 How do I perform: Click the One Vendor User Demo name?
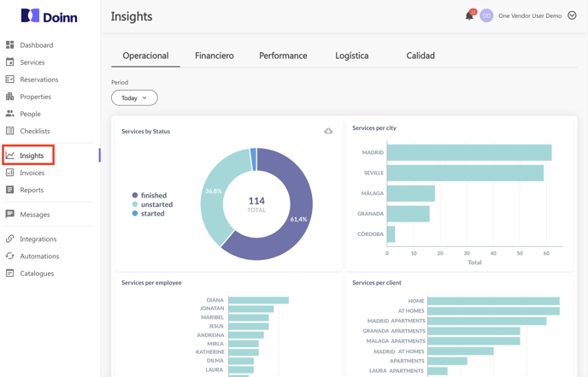pos(530,15)
